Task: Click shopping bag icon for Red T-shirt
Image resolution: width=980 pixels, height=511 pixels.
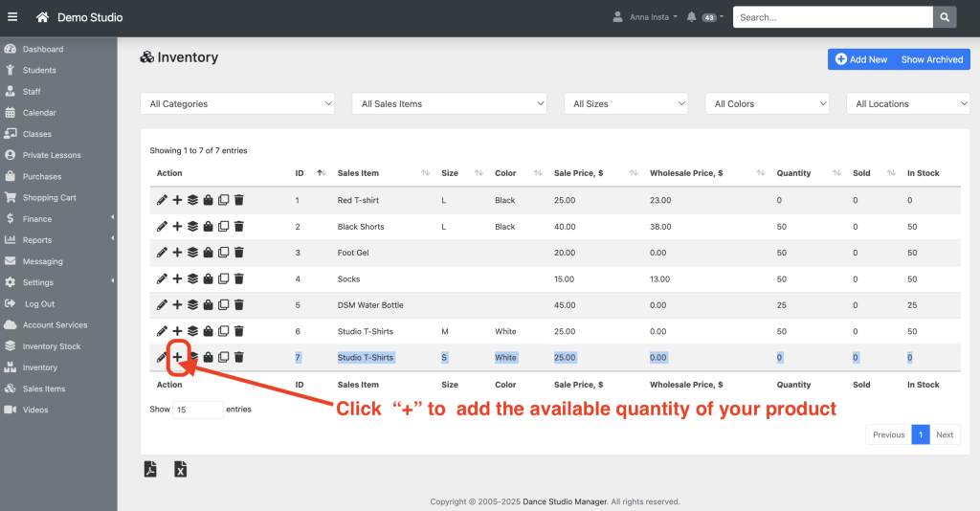Action: pyautogui.click(x=208, y=200)
